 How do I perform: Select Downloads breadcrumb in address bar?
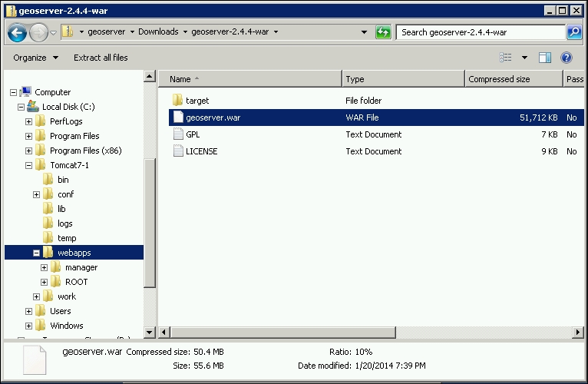point(158,32)
